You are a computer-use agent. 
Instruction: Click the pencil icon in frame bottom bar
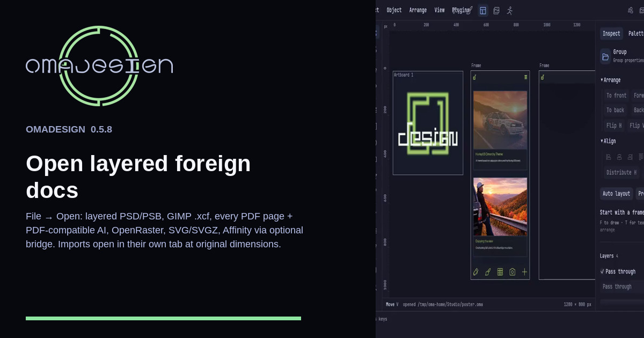pos(475,272)
